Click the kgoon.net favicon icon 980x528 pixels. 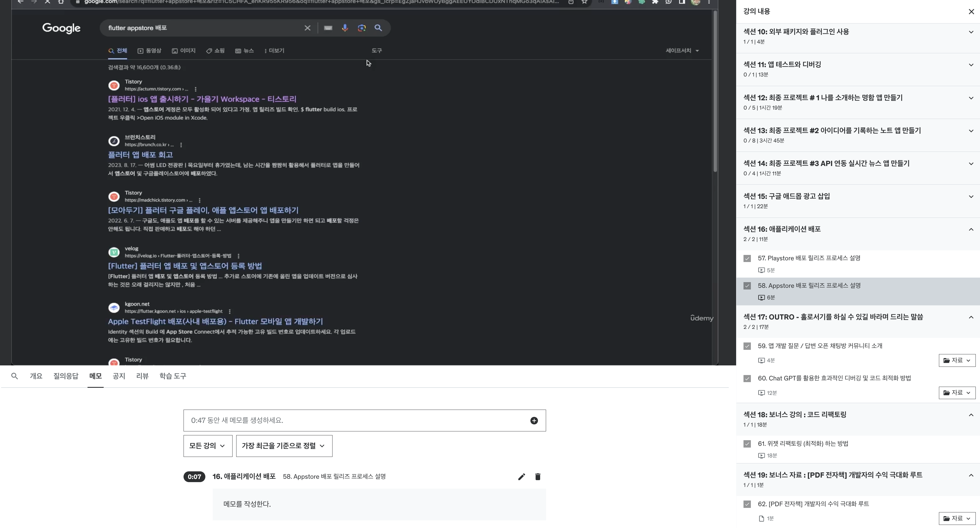(114, 308)
